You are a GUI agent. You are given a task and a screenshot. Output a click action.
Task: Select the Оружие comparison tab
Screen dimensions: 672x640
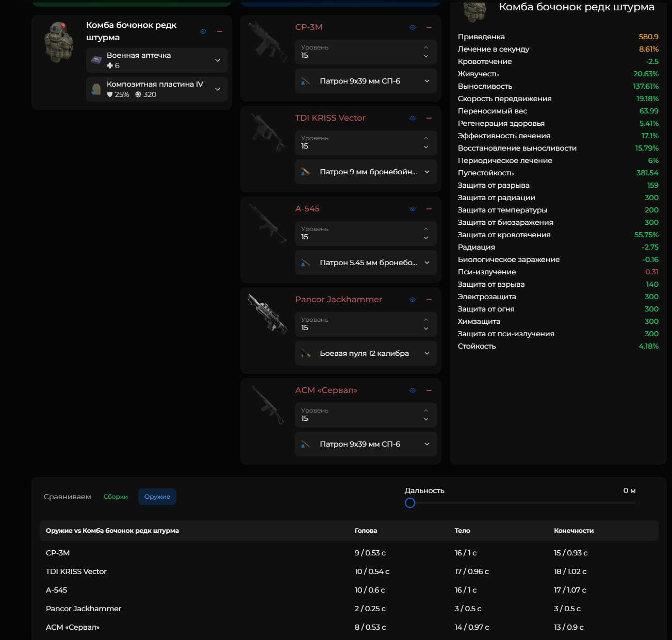(157, 497)
